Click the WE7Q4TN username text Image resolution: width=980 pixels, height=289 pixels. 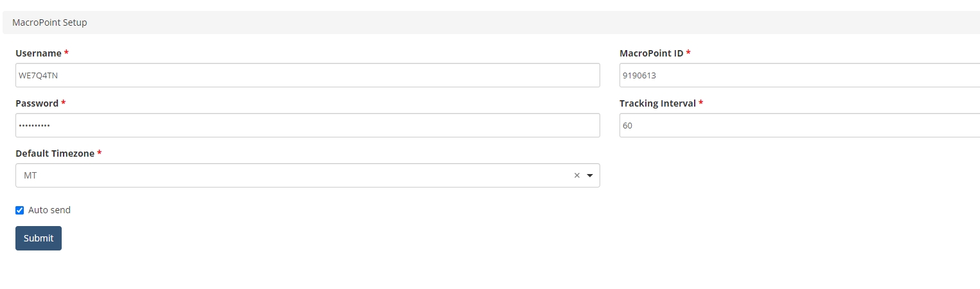pyautogui.click(x=39, y=75)
